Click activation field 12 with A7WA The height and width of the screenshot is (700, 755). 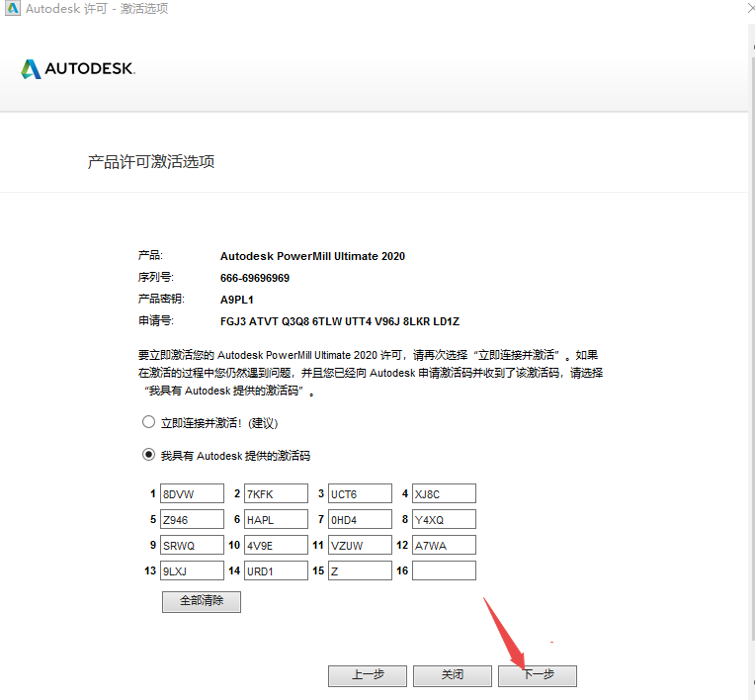tap(444, 545)
